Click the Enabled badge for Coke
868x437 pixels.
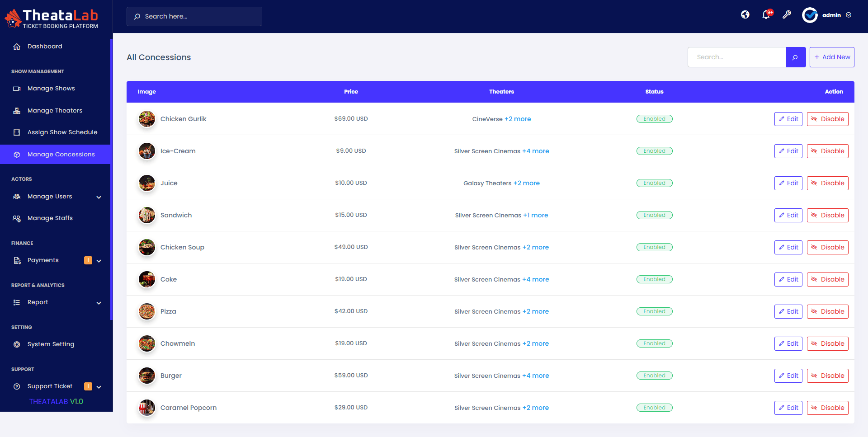tap(654, 279)
